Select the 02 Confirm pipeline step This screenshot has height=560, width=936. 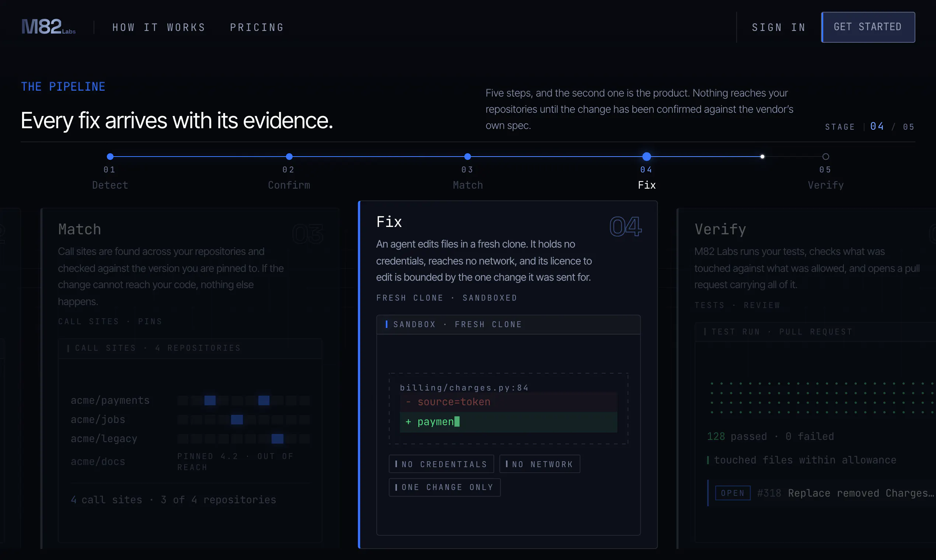point(289,172)
